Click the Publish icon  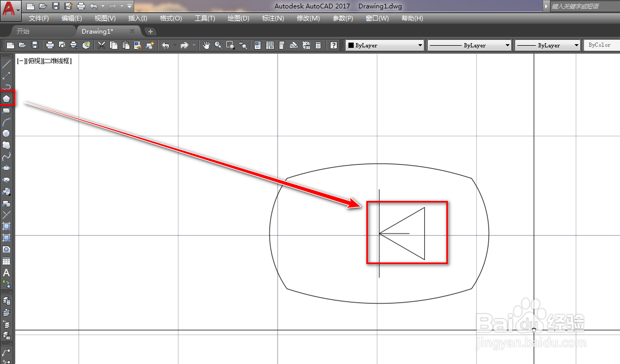[x=74, y=45]
